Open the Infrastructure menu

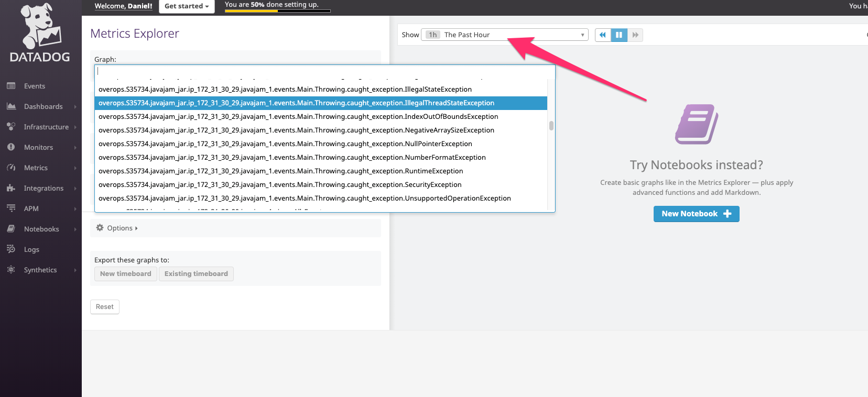click(x=46, y=127)
